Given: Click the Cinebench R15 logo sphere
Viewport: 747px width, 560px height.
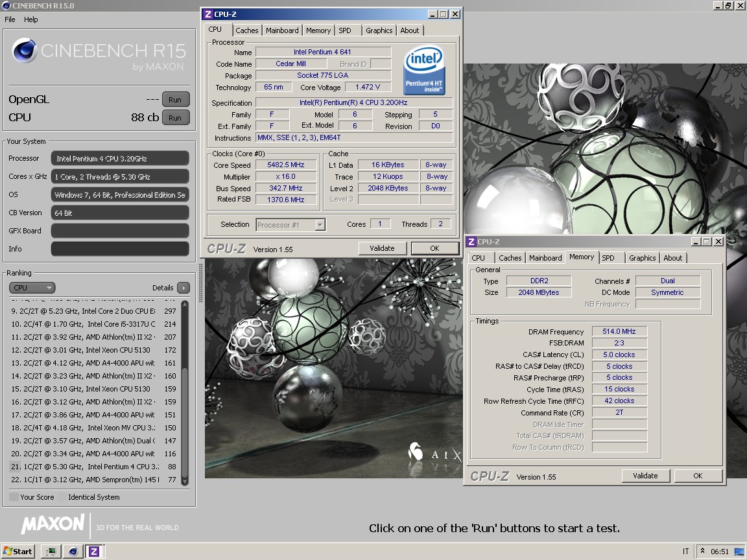Looking at the screenshot, I should (x=24, y=51).
